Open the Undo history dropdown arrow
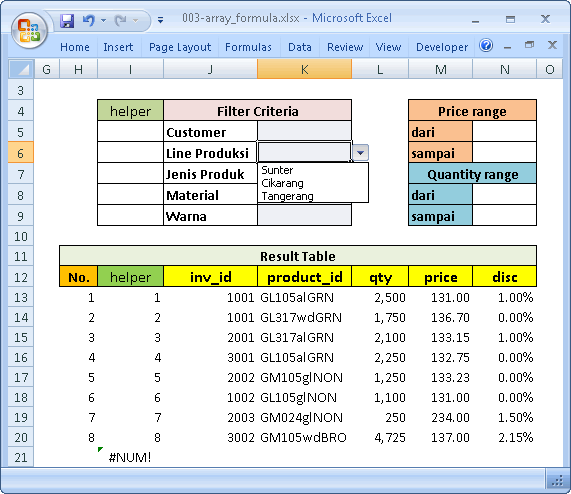 point(103,20)
